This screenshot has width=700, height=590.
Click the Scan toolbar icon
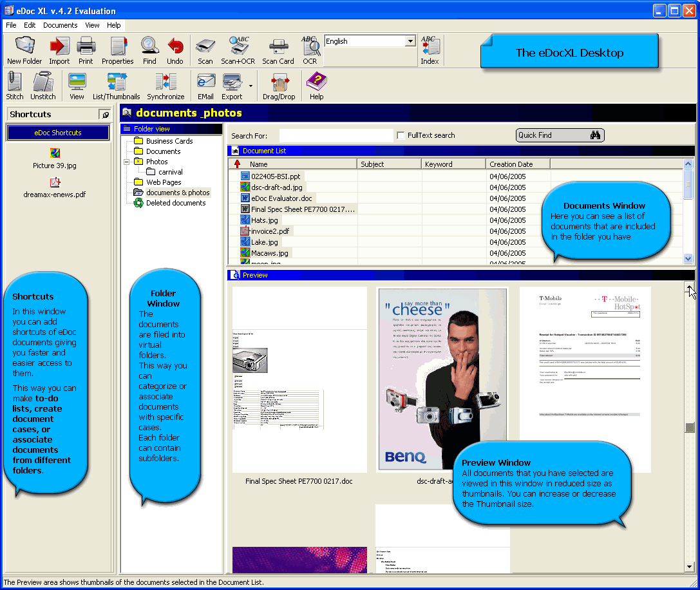205,51
